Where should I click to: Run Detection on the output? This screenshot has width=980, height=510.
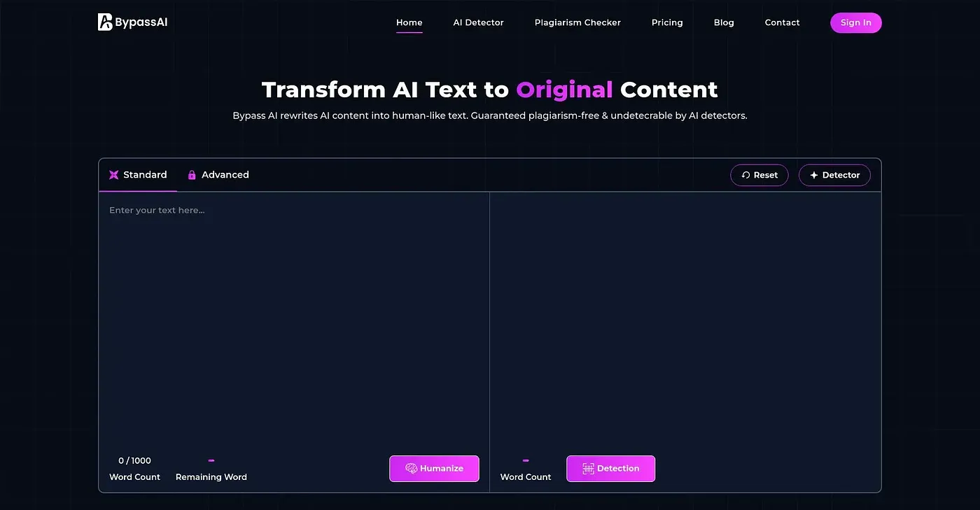tap(610, 469)
